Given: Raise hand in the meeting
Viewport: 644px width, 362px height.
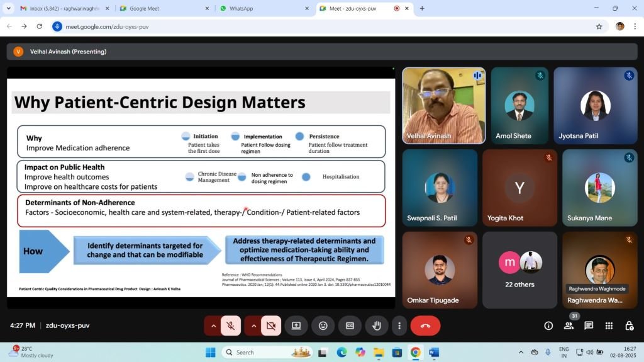Looking at the screenshot, I should (377, 325).
